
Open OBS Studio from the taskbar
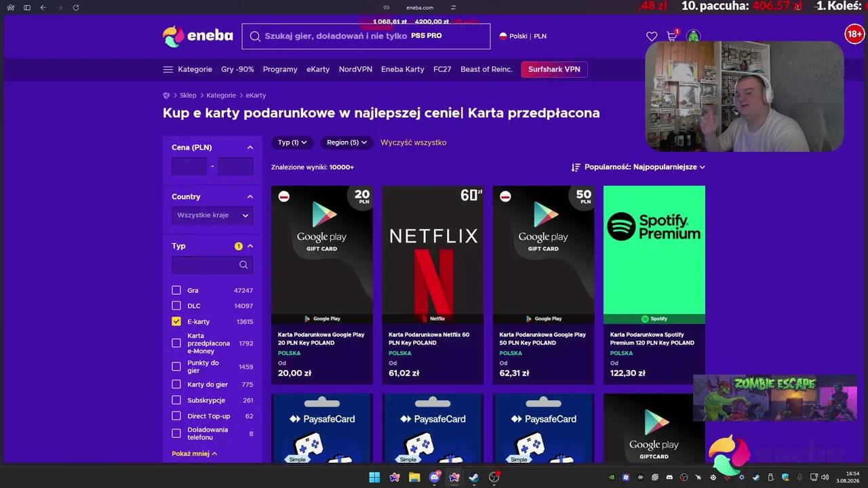tap(494, 477)
